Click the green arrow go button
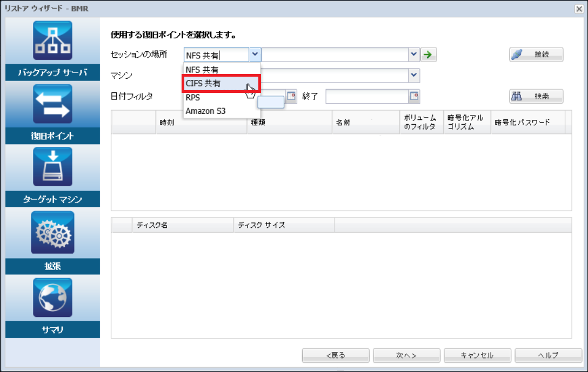Image resolution: width=588 pixels, height=372 pixels. pos(428,55)
